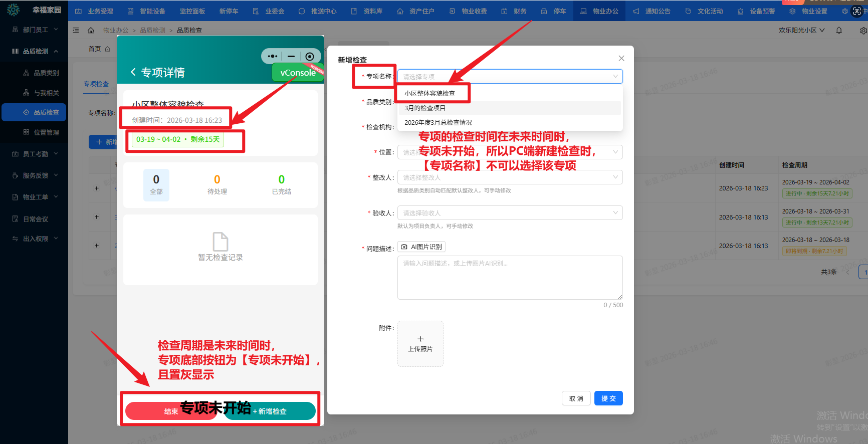Open the 设备预警 top menu
Viewport: 868px width, 444px height.
click(756, 11)
